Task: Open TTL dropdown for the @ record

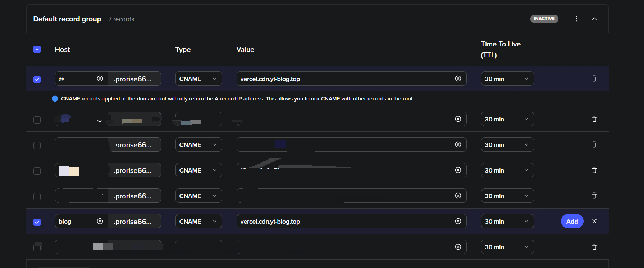Action: pos(507,79)
